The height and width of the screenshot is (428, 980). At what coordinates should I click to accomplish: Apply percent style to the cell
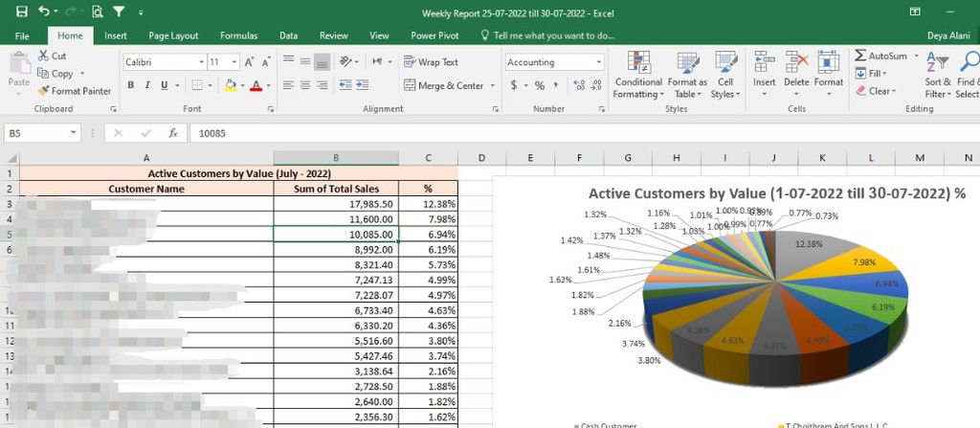point(540,86)
